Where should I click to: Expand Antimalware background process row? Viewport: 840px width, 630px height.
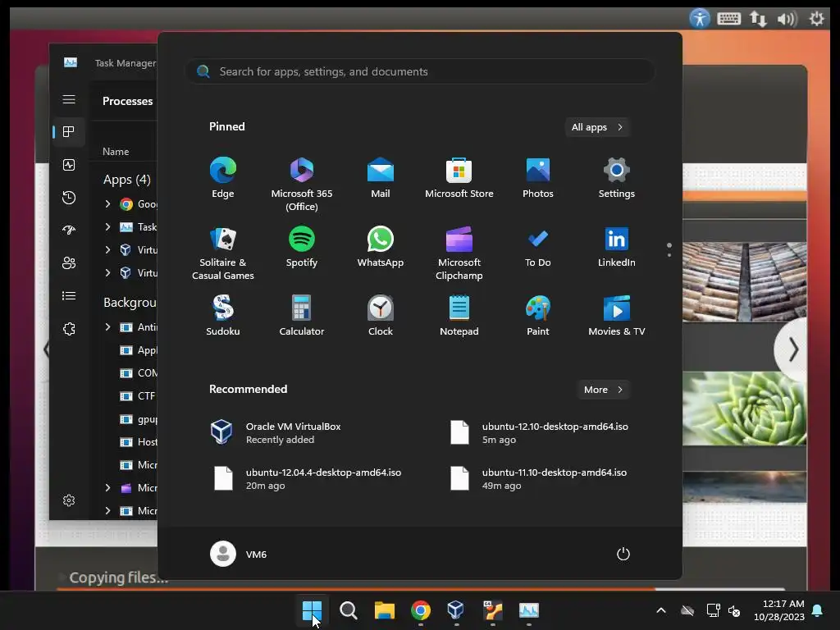coord(107,326)
